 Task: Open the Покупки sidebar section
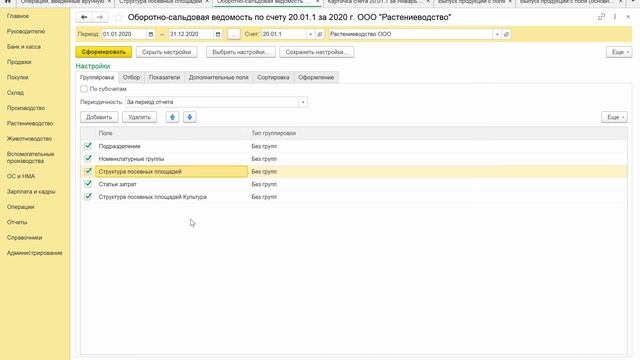pyautogui.click(x=18, y=77)
